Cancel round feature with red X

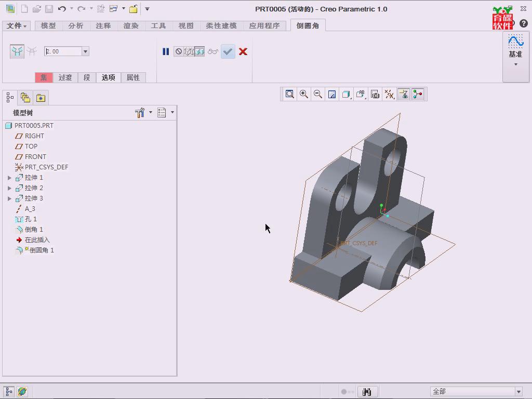243,51
